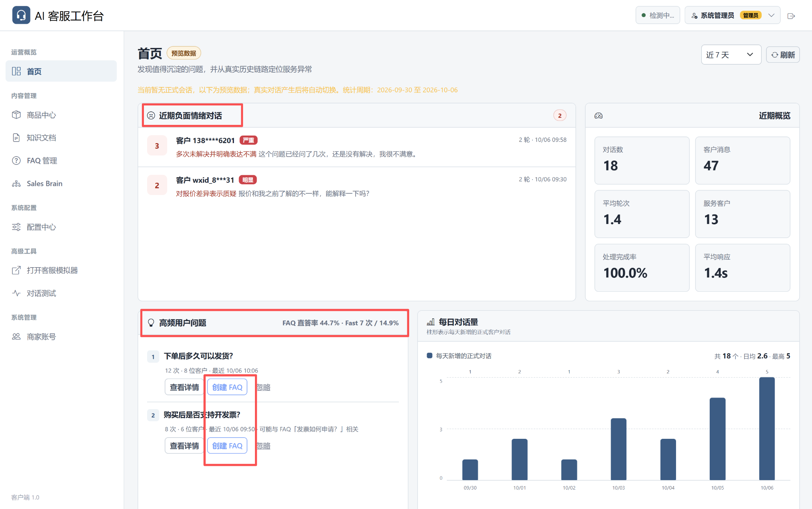The width and height of the screenshot is (812, 509).
Task: Click the 预览数据 badge beside 首页
Action: pyautogui.click(x=184, y=53)
